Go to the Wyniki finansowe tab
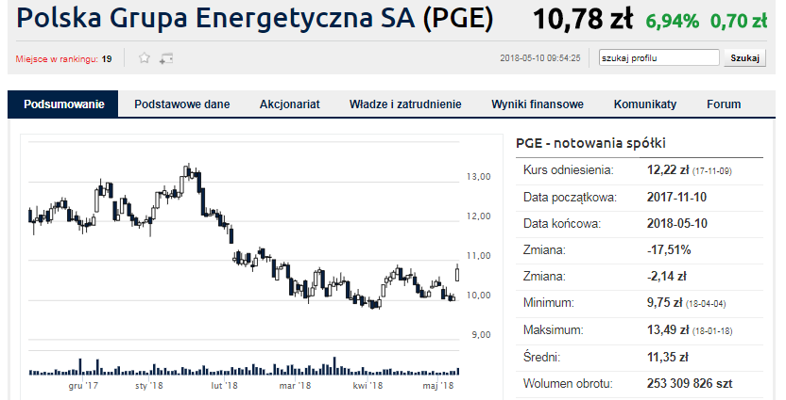786x400 pixels. tap(537, 104)
